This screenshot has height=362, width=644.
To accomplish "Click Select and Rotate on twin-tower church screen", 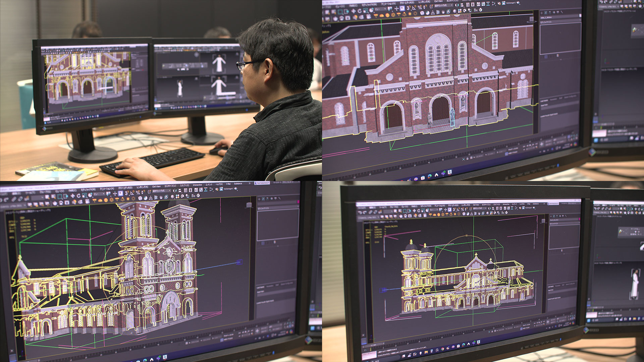I will click(x=78, y=196).
